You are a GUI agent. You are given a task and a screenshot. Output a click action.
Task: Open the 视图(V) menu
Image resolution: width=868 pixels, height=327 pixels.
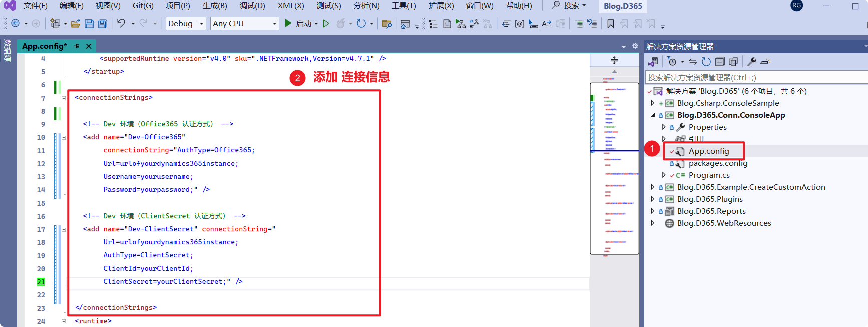pyautogui.click(x=108, y=6)
